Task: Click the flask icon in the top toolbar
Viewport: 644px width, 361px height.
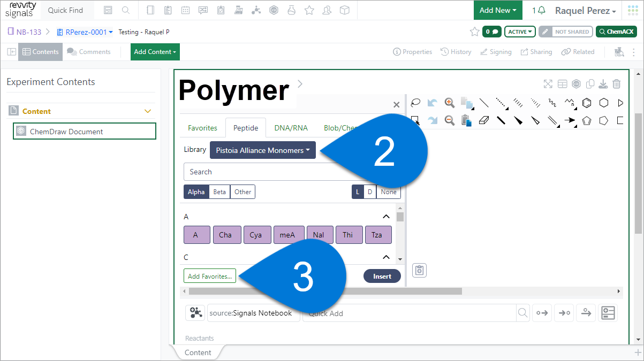Action: click(x=291, y=10)
